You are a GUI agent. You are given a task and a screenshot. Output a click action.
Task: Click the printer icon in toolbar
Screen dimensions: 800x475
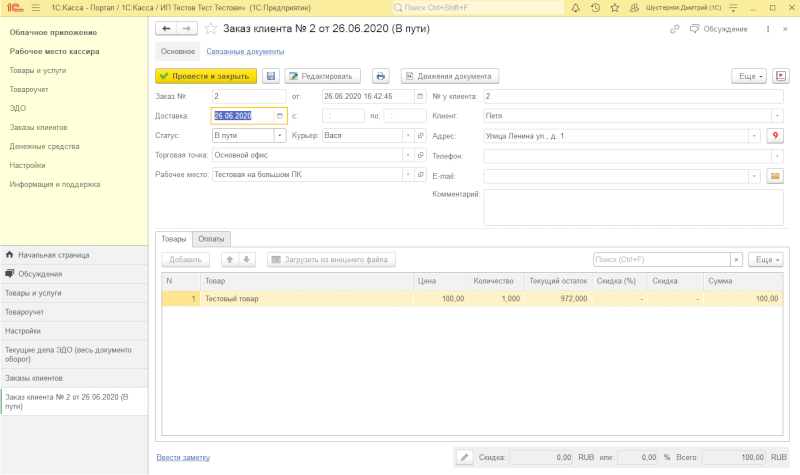click(x=380, y=76)
